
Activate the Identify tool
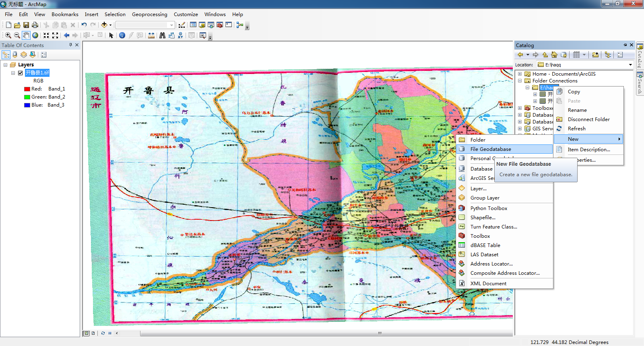coord(122,35)
